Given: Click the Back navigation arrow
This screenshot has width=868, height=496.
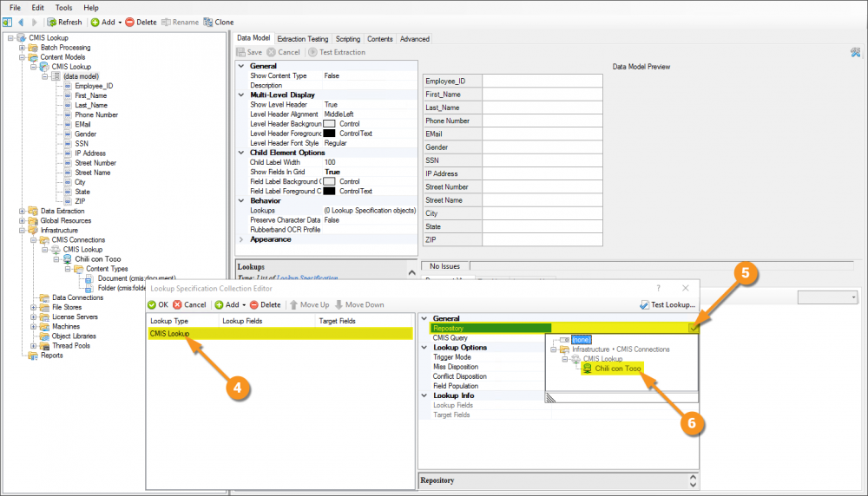Looking at the screenshot, I should [x=21, y=23].
